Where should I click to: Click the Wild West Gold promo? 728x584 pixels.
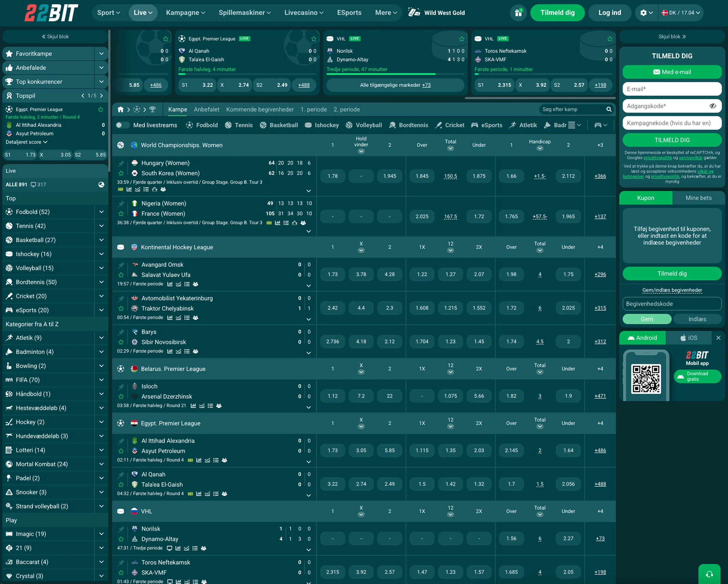[436, 13]
